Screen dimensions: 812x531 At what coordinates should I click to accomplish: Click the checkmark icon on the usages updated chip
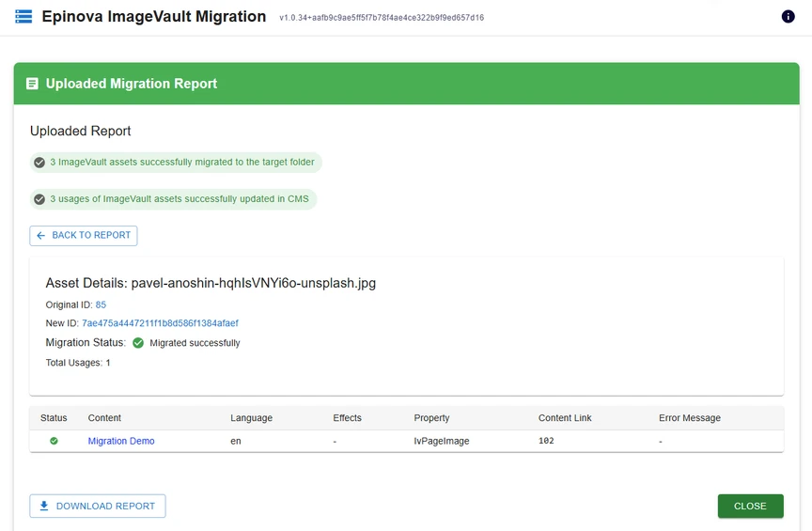tap(39, 199)
